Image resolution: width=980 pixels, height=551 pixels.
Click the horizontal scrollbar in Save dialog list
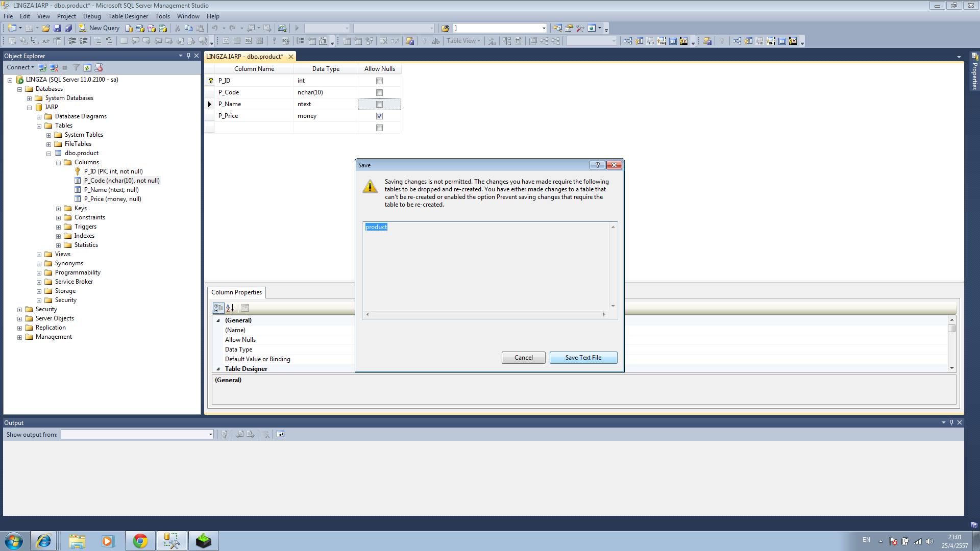tap(486, 314)
